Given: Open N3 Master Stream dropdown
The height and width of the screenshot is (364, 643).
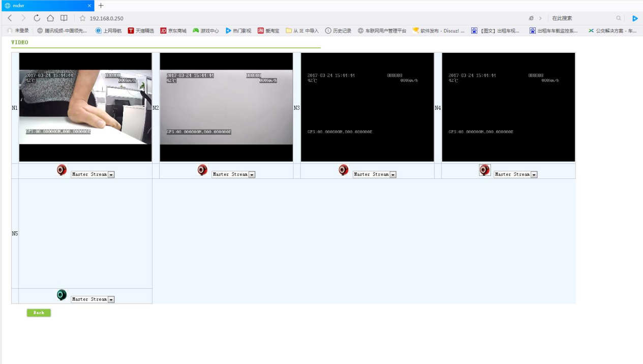Looking at the screenshot, I should click(x=375, y=174).
